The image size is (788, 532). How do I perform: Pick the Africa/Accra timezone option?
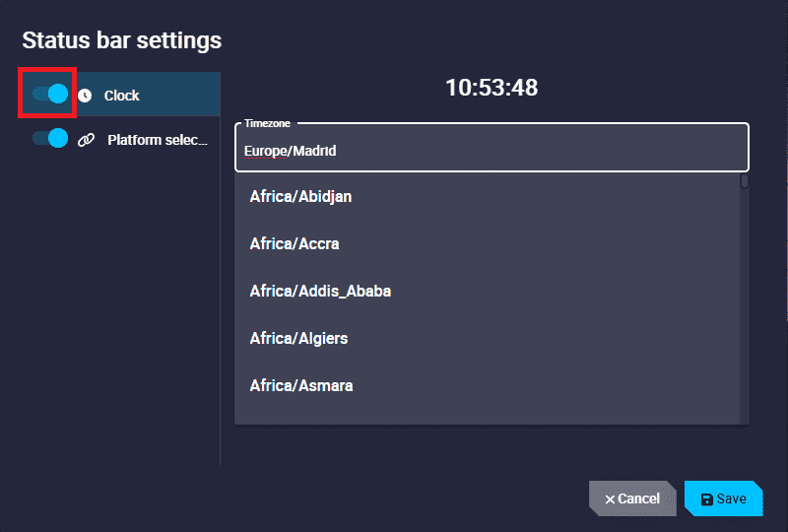[x=295, y=244]
